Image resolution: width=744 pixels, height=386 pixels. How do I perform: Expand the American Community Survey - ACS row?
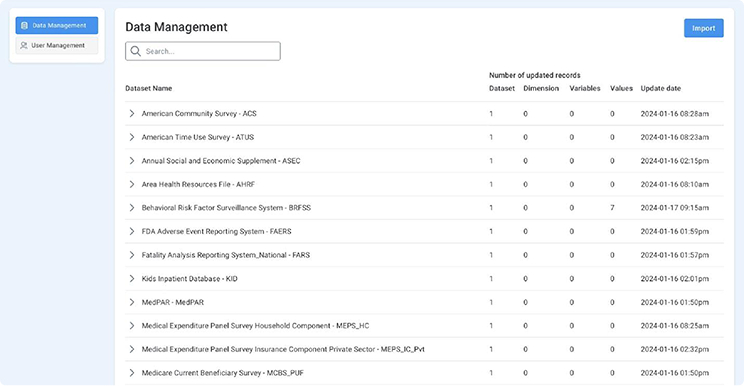pyautogui.click(x=132, y=114)
